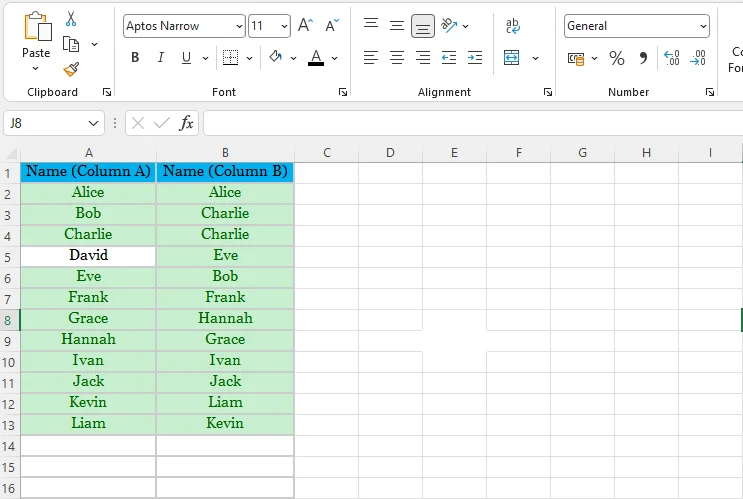Select column A header
The width and height of the screenshot is (743, 499).
(89, 153)
